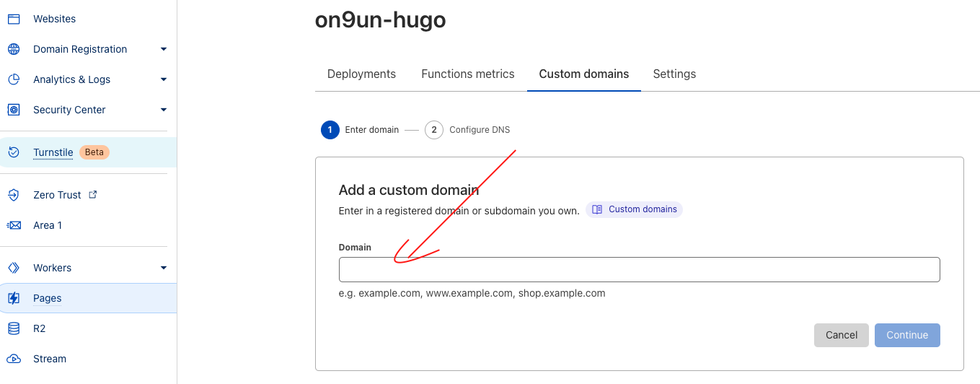Viewport: 980px width, 384px height.
Task: Click the Zero Trust shield icon
Action: (x=14, y=195)
